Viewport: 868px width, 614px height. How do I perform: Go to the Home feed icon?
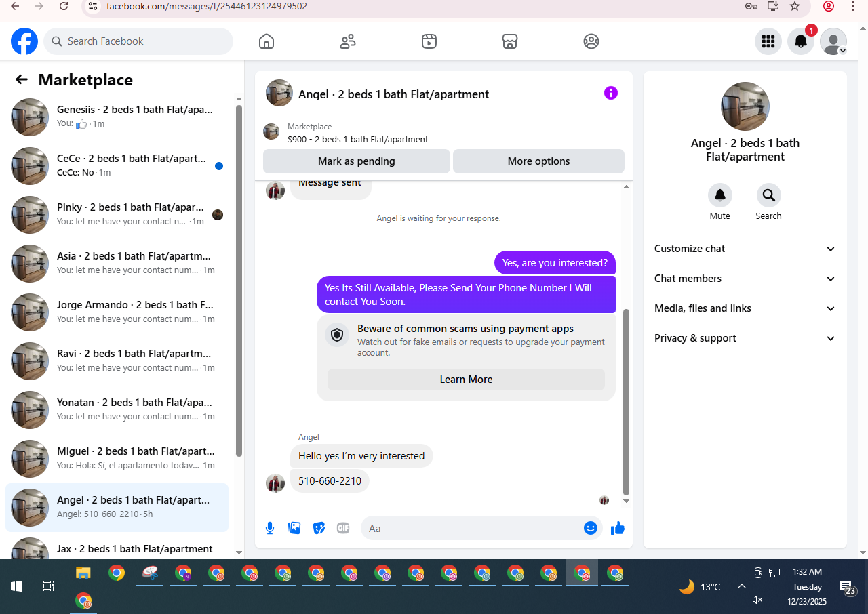pos(267,41)
